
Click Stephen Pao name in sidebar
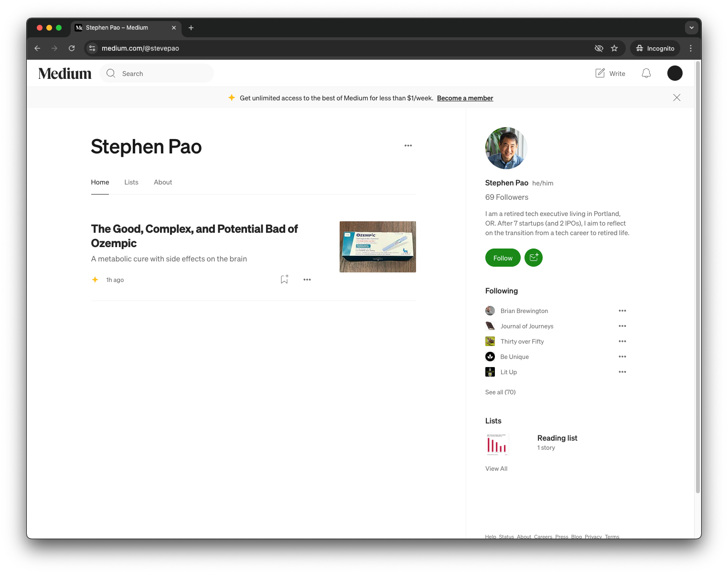(x=507, y=183)
